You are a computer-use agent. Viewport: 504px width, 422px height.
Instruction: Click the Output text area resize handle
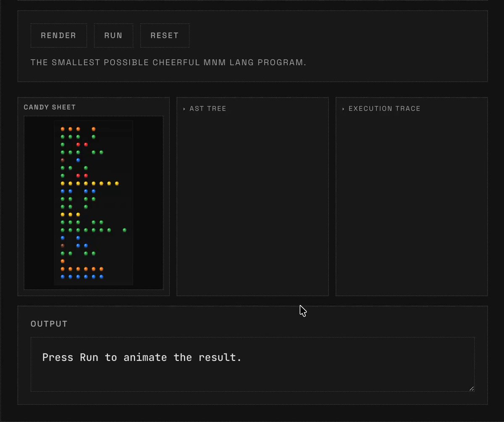[472, 388]
